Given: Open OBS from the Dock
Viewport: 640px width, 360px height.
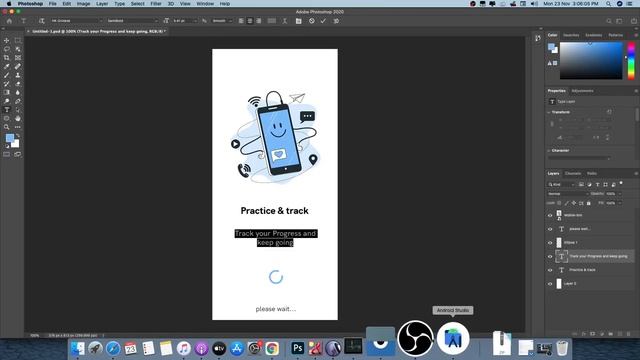Looking at the screenshot, I should click(x=416, y=338).
